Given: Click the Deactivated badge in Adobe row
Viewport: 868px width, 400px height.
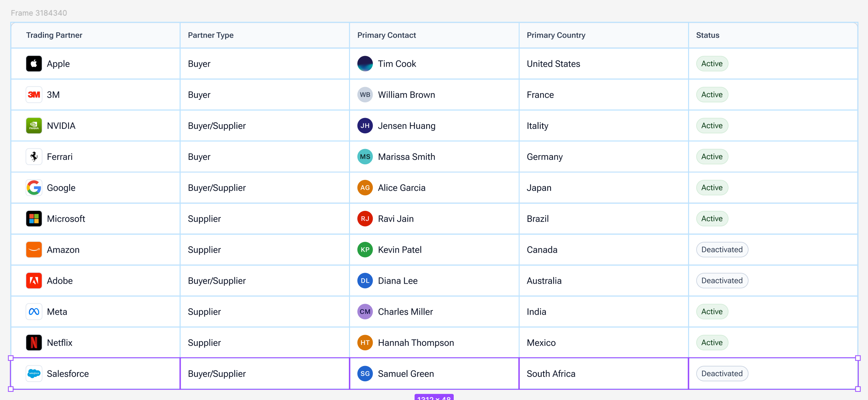Looking at the screenshot, I should 722,281.
